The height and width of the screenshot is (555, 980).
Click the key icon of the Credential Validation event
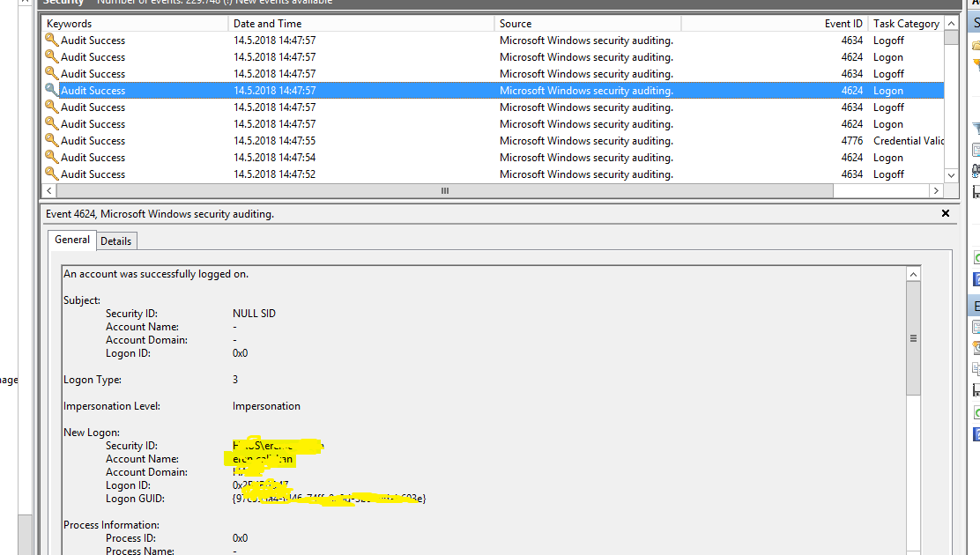[x=52, y=141]
